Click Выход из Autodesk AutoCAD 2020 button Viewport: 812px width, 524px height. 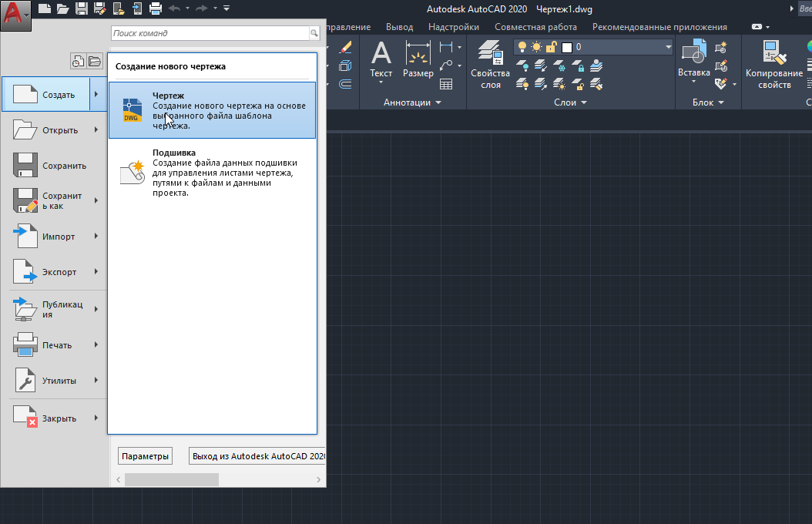click(x=257, y=456)
